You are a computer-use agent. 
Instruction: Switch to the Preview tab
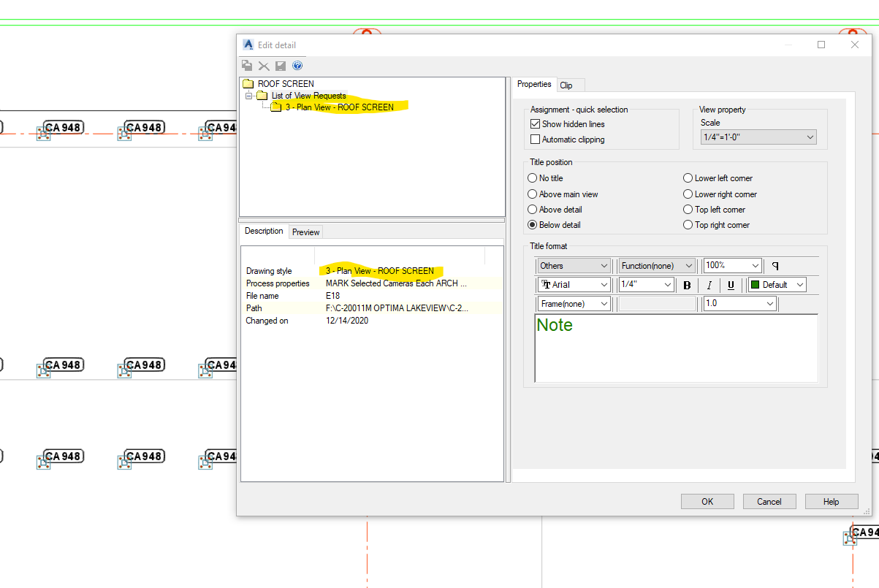coord(305,232)
